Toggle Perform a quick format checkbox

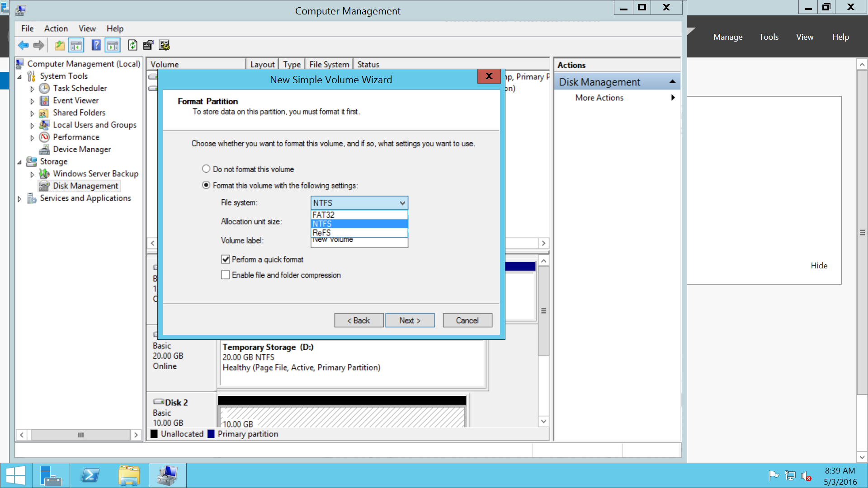[226, 259]
